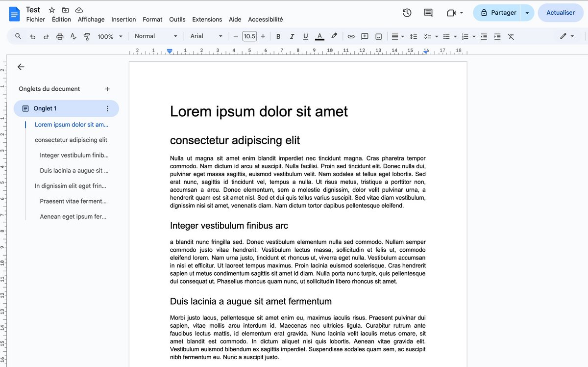Toggle underline formatting
The image size is (588, 367).
306,36
